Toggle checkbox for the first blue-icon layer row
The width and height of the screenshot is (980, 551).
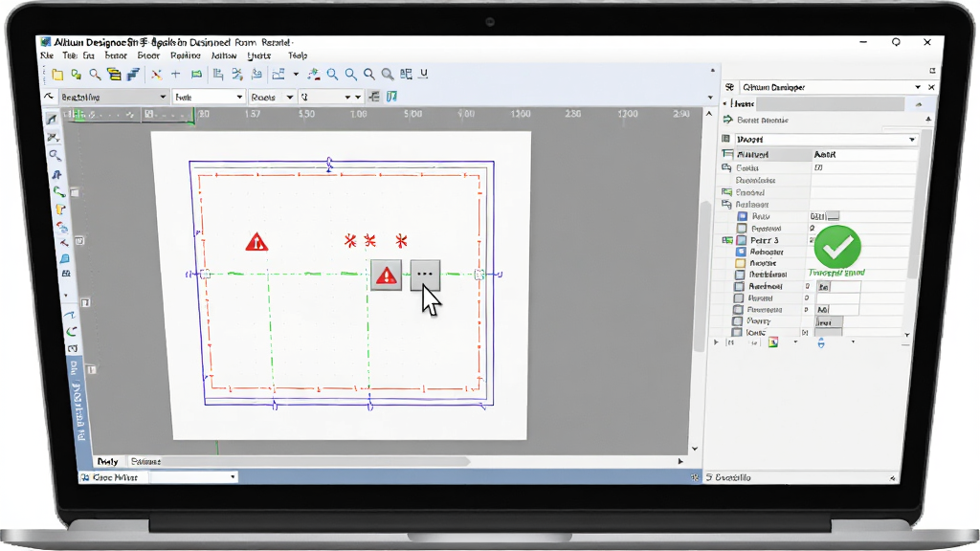tap(742, 216)
